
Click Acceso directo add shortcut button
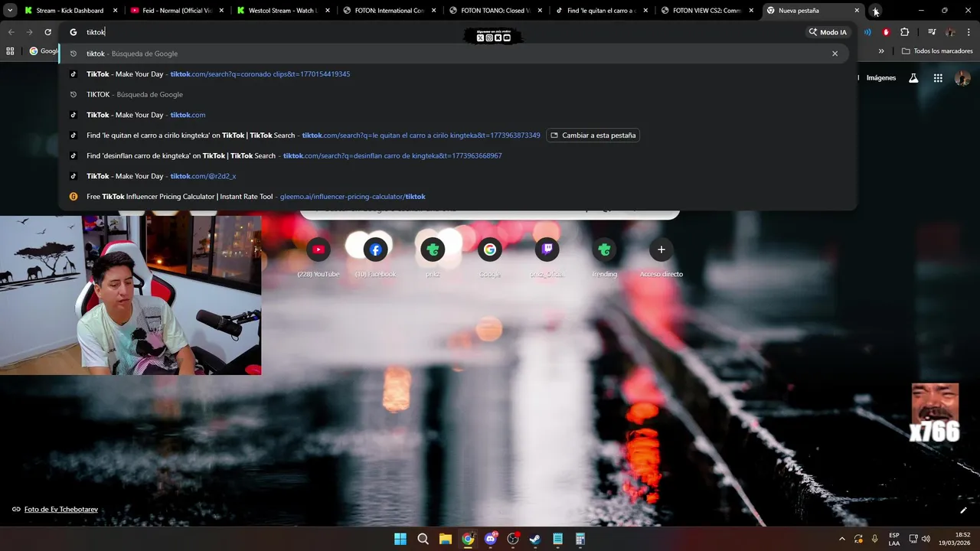661,257
